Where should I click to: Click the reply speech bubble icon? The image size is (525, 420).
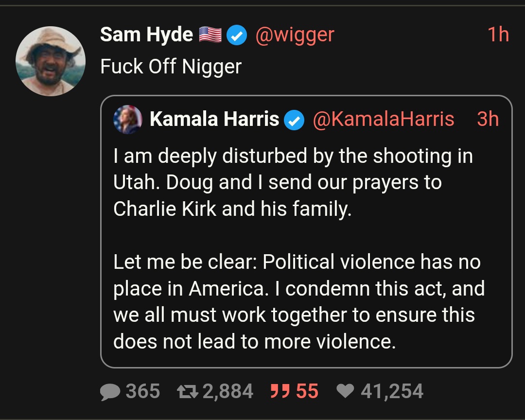pyautogui.click(x=110, y=391)
